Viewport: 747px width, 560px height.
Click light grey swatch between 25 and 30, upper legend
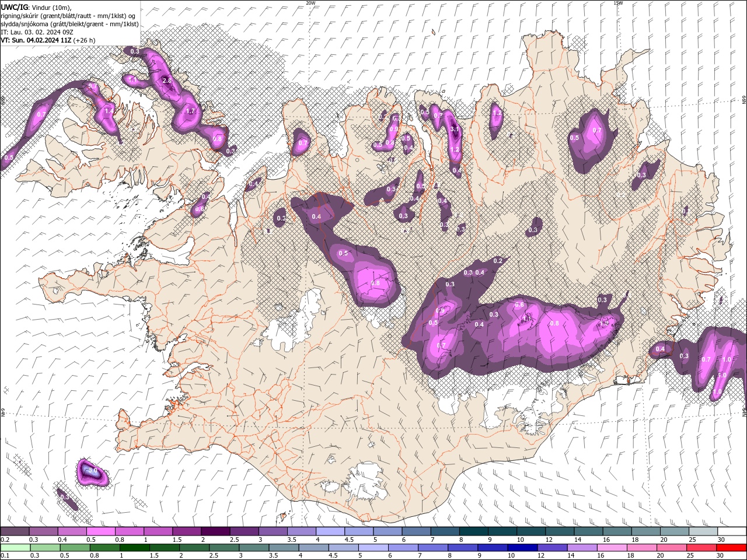pos(703,531)
